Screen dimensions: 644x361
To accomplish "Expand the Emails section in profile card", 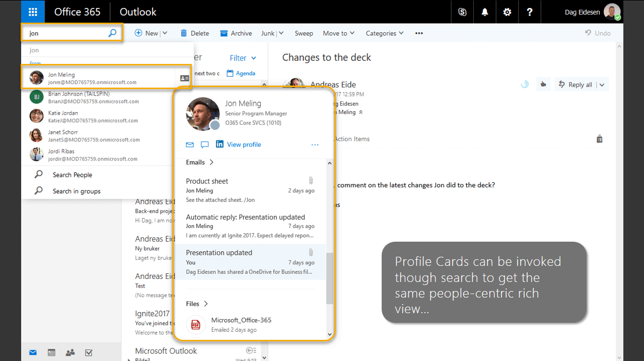I will tap(200, 162).
